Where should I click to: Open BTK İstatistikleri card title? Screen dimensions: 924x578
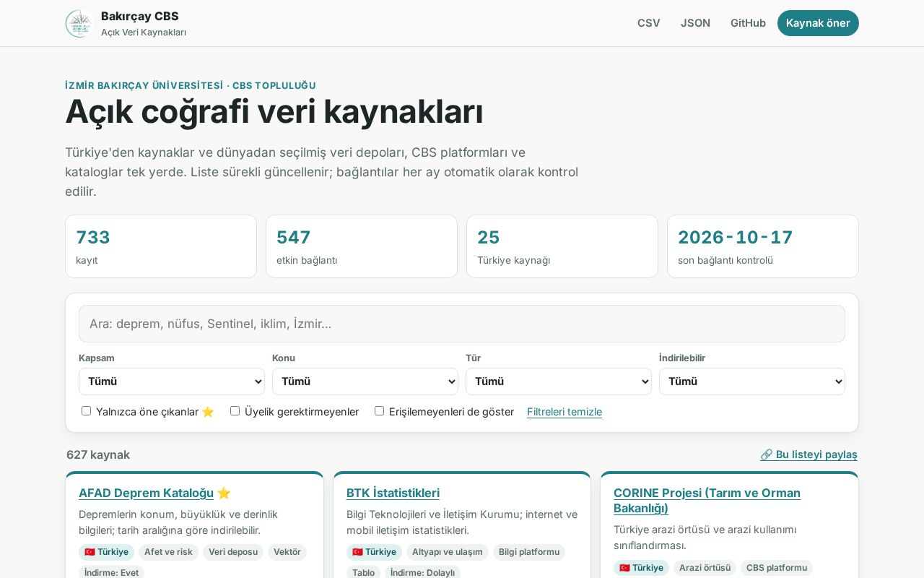pyautogui.click(x=393, y=493)
